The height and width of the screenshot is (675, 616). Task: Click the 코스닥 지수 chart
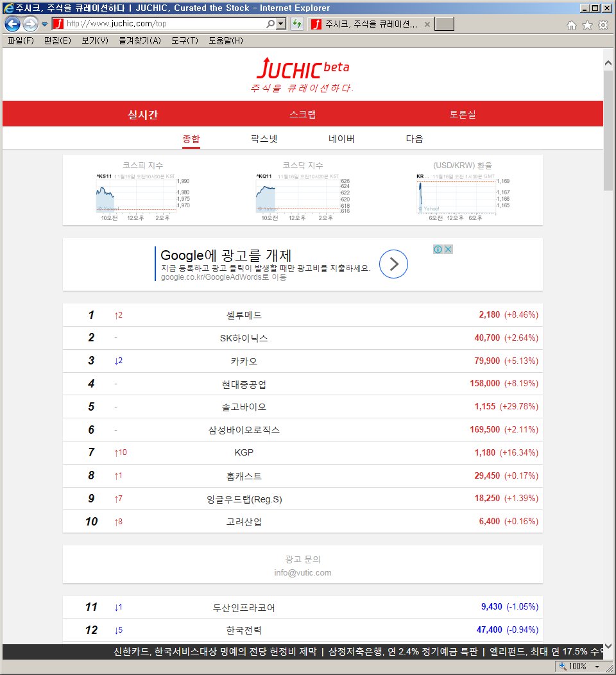(303, 197)
